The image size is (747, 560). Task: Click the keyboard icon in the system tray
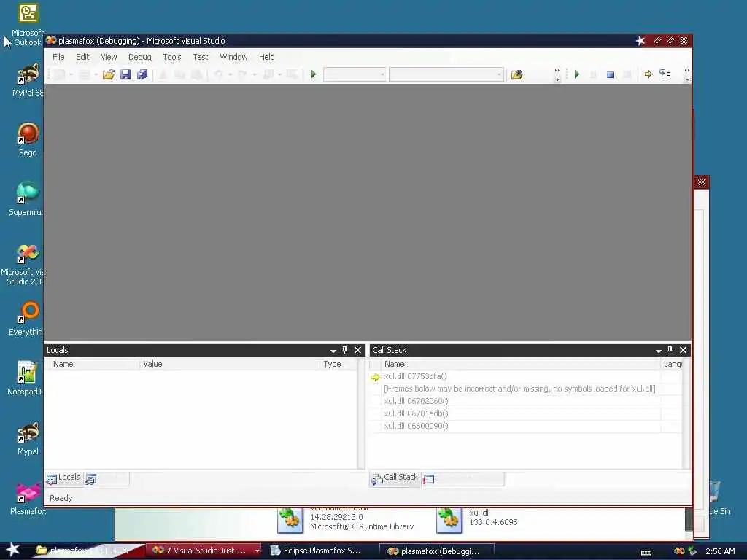tap(646, 552)
